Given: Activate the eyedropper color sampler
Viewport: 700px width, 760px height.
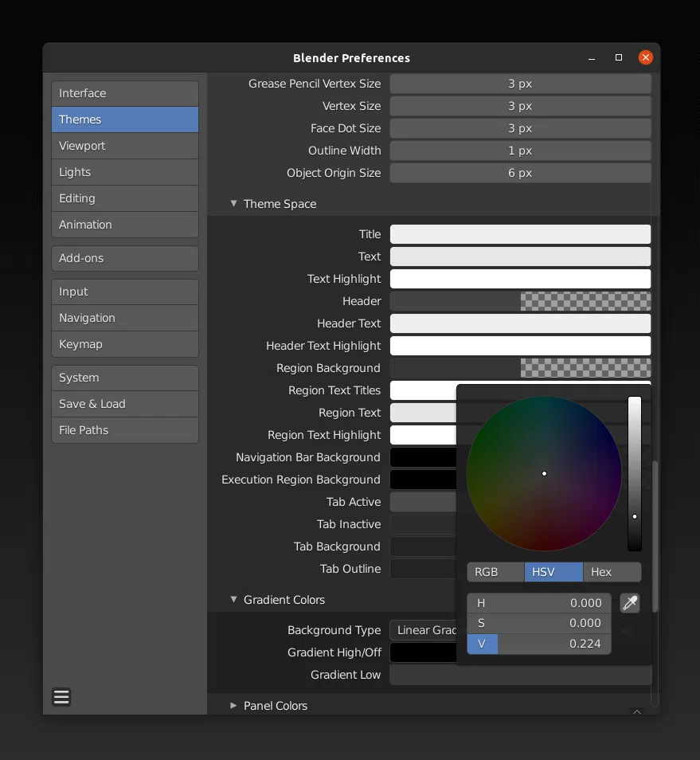Looking at the screenshot, I should (630, 603).
